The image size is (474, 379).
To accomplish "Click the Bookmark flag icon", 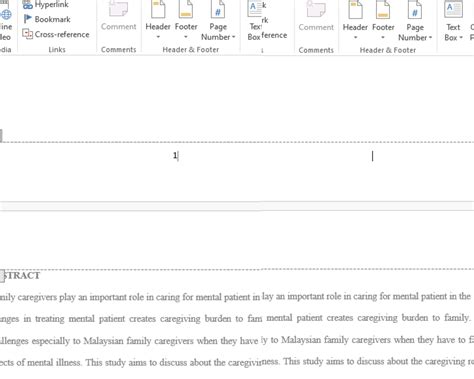I will pos(27,19).
